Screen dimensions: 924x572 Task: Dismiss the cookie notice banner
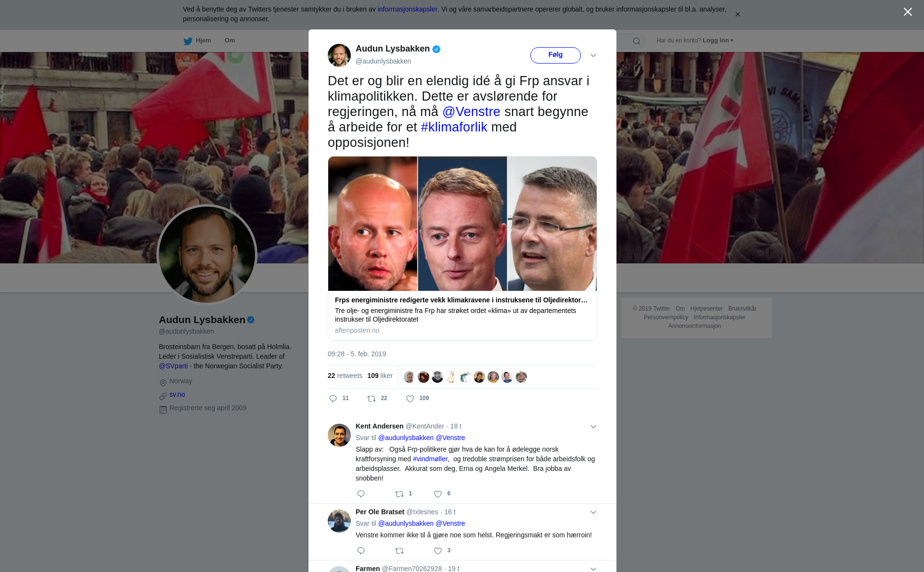(x=737, y=14)
